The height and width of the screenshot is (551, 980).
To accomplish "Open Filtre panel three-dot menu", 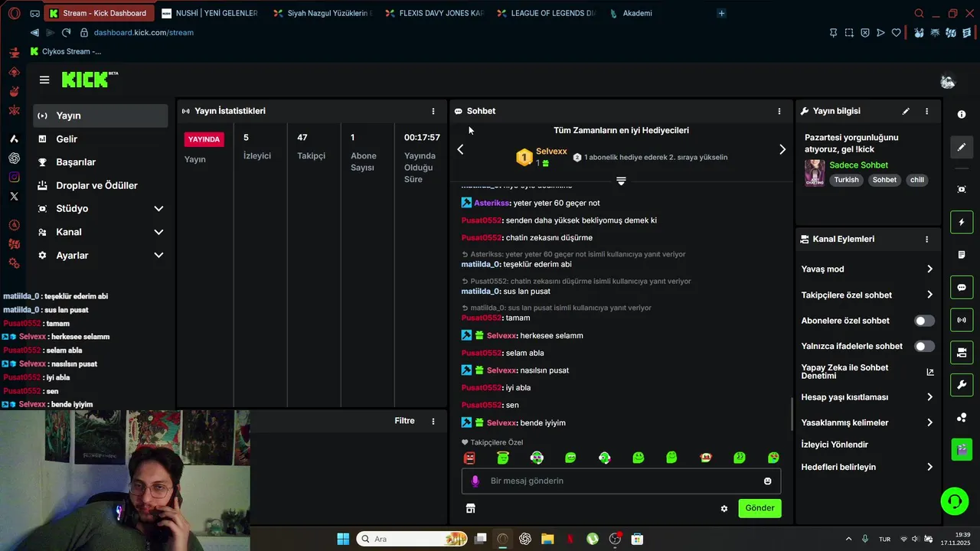I will (433, 421).
